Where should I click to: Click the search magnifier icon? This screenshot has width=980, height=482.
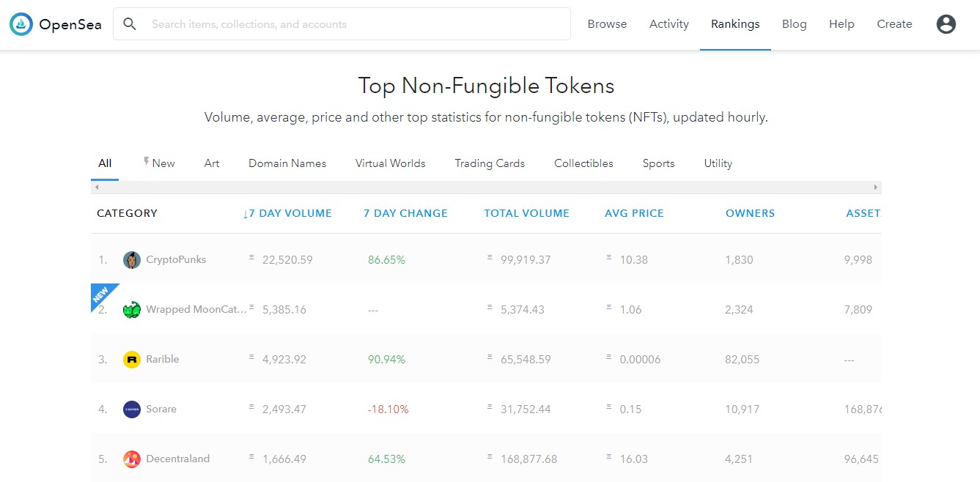tap(130, 24)
